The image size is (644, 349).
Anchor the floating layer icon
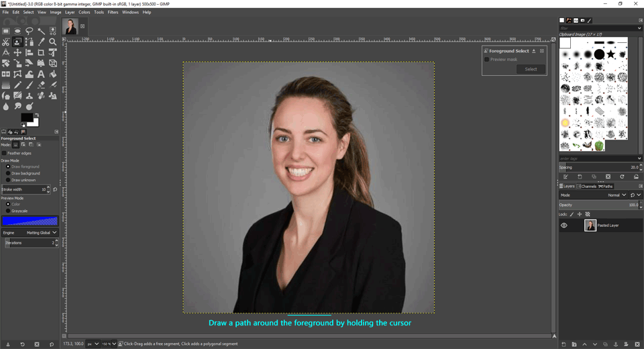616,344
